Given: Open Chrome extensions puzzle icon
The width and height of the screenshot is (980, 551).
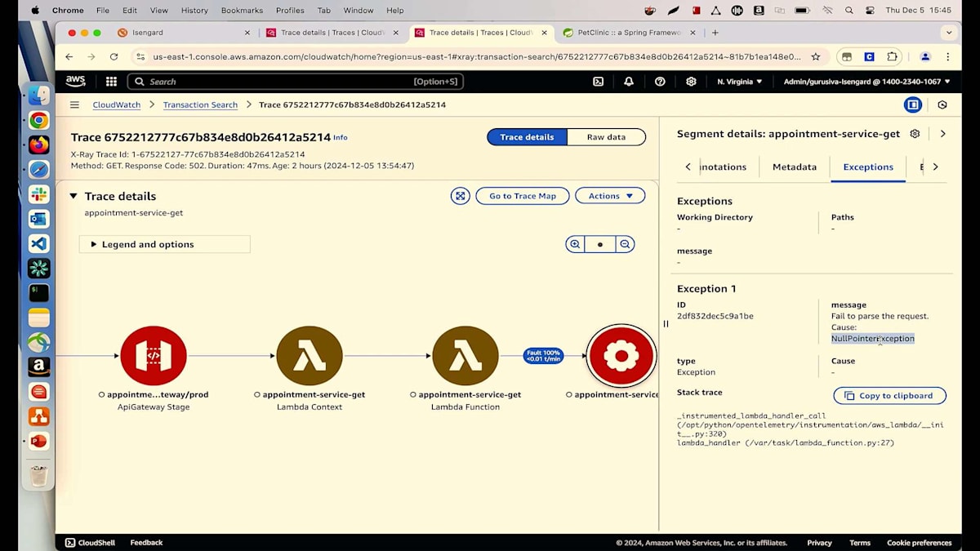Looking at the screenshot, I should pyautogui.click(x=892, y=57).
